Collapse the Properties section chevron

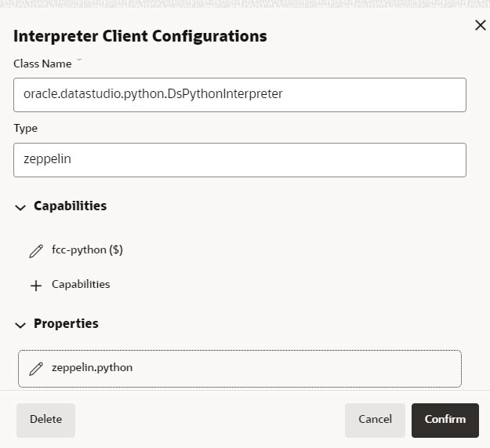[x=20, y=325]
